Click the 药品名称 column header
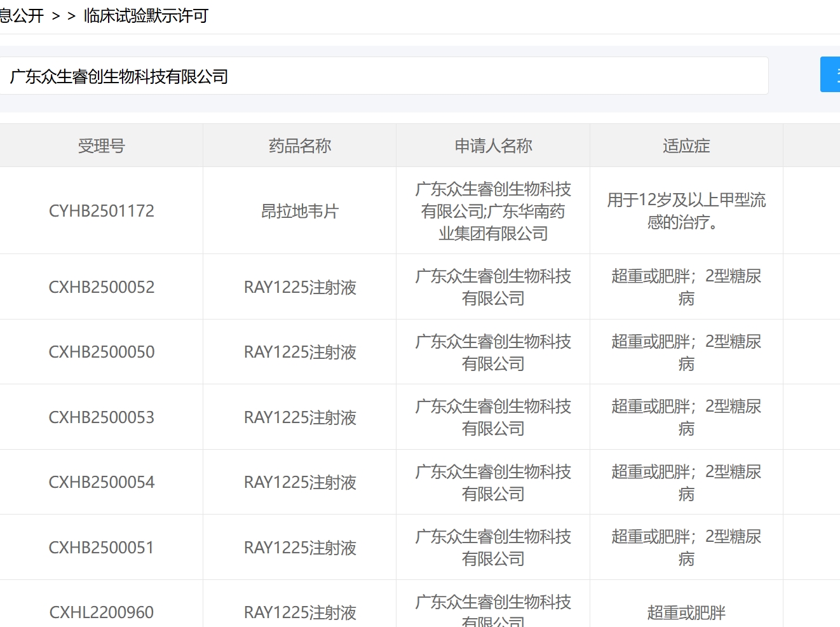The width and height of the screenshot is (840, 627). point(300,146)
